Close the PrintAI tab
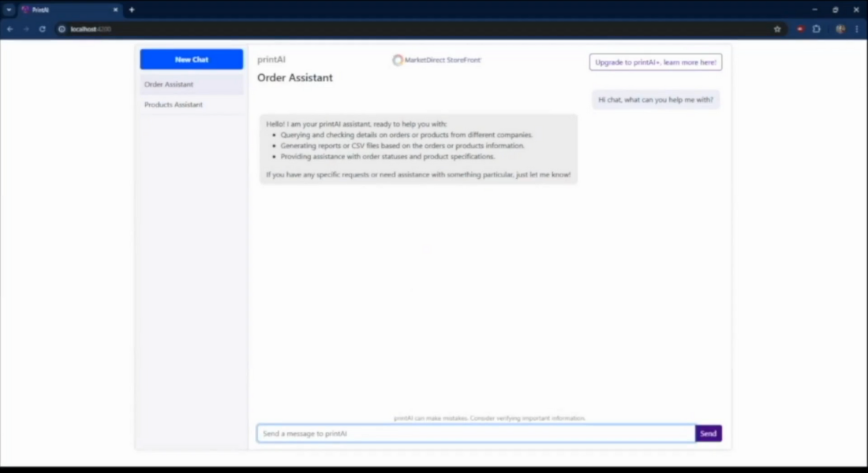The image size is (868, 473). [115, 9]
